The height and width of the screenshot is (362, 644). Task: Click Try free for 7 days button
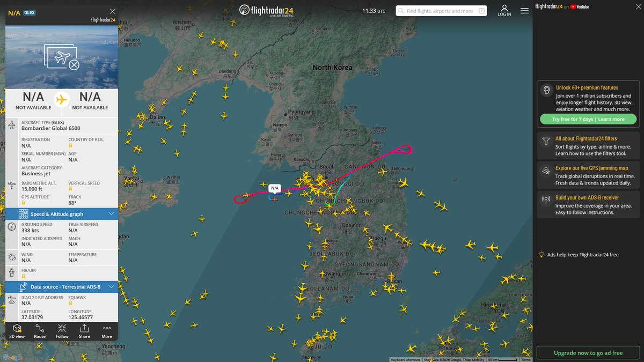point(588,119)
